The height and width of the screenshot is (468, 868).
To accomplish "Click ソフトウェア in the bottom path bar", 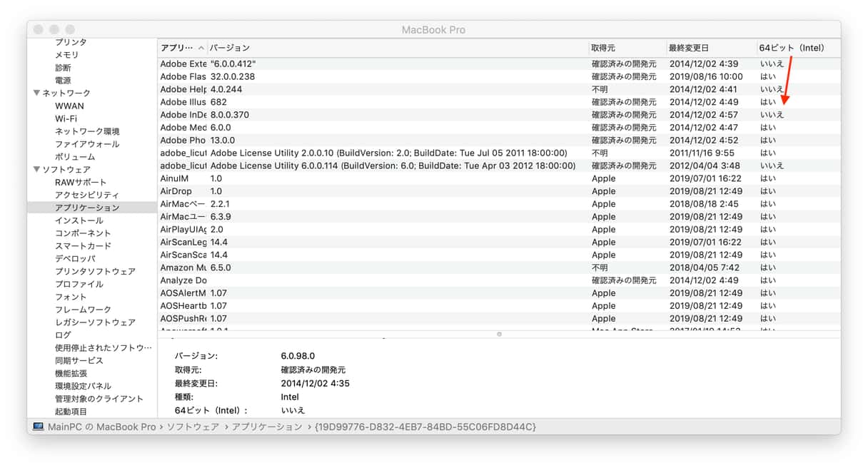I will tap(193, 427).
